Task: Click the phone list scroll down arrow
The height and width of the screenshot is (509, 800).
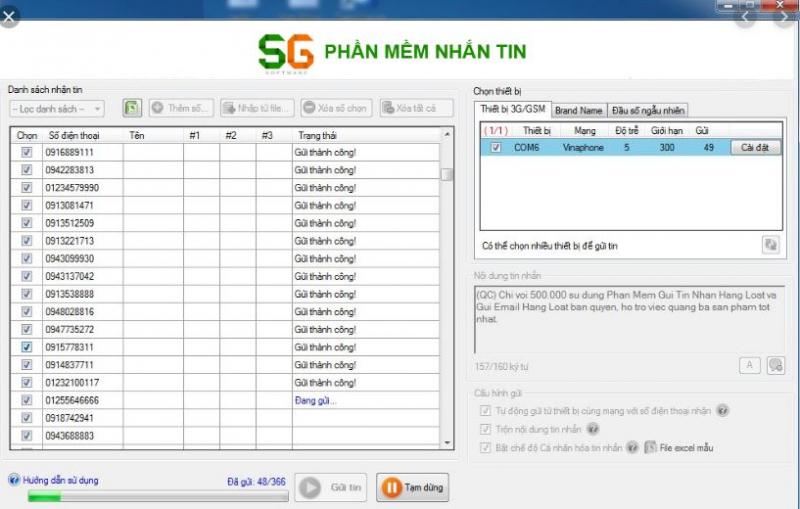Action: click(x=448, y=443)
